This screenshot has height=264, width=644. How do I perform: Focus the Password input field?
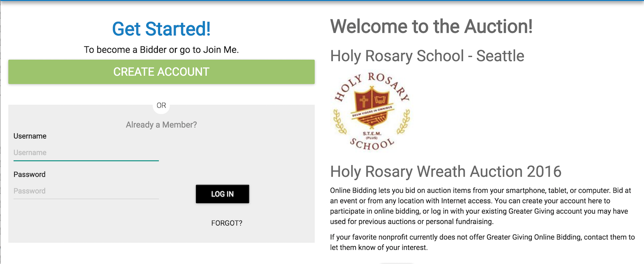tap(86, 191)
